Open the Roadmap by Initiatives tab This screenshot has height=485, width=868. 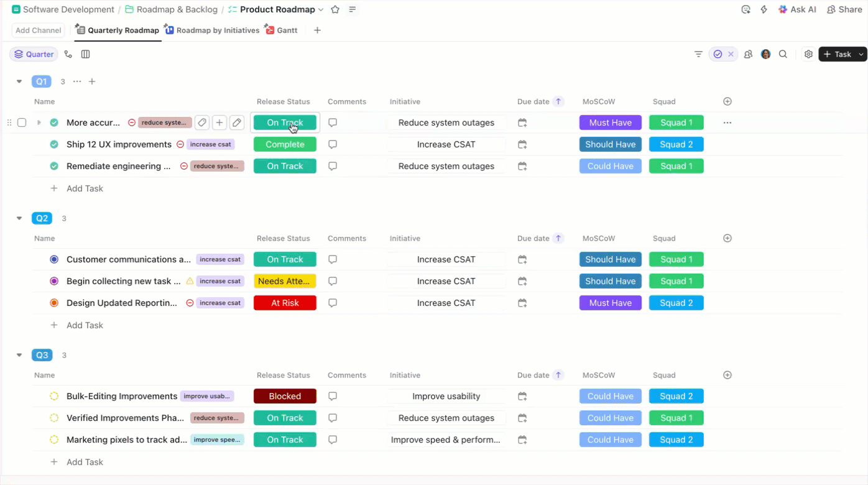tap(217, 30)
